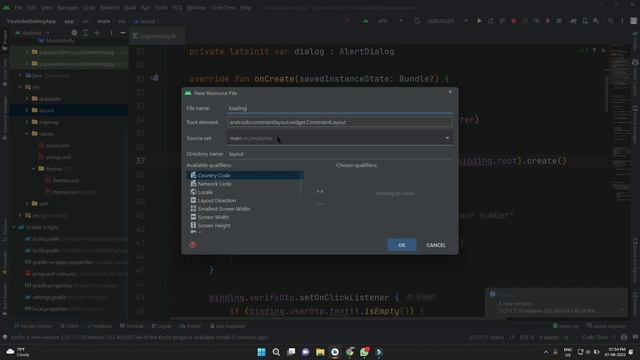The height and width of the screenshot is (360, 640).
Task: Open the File menu
Action: click(x=18, y=7)
